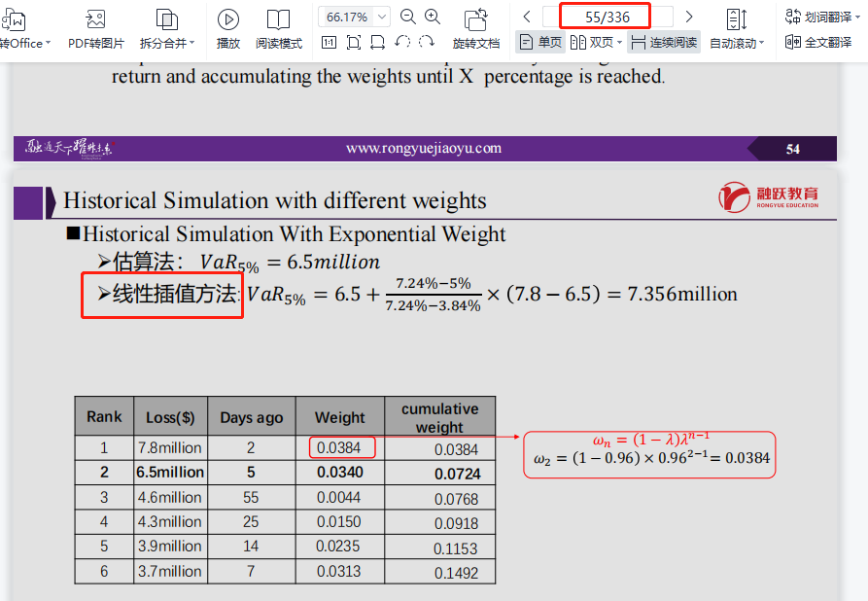This screenshot has height=601, width=868.
Task: Open the 66.17% zoom dropdown
Action: click(382, 17)
